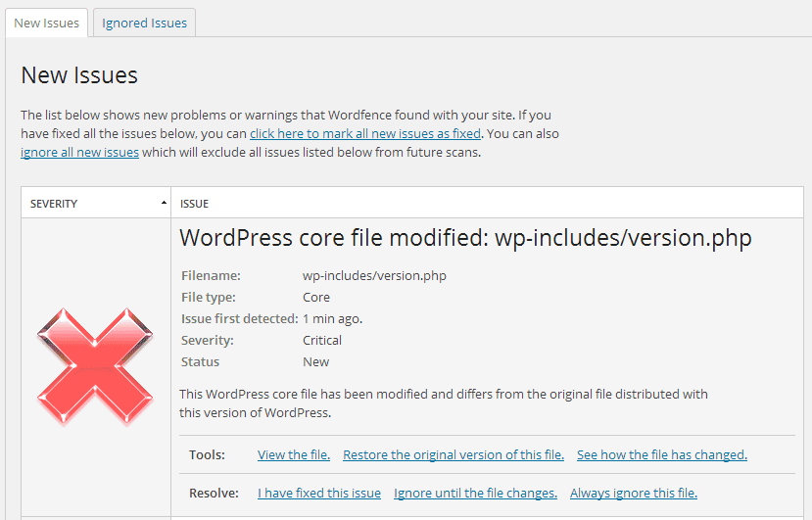Toggle the Severity sort arrow

coord(164,203)
